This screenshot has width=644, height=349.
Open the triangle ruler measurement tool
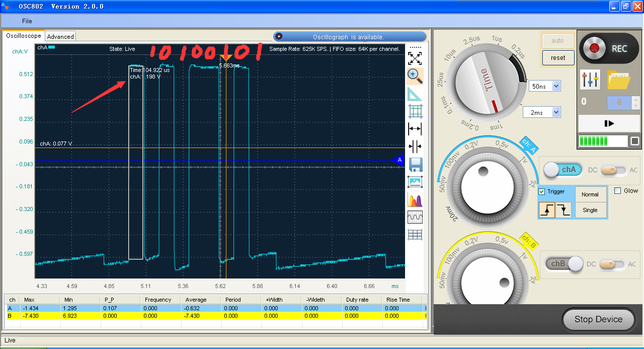(415, 94)
